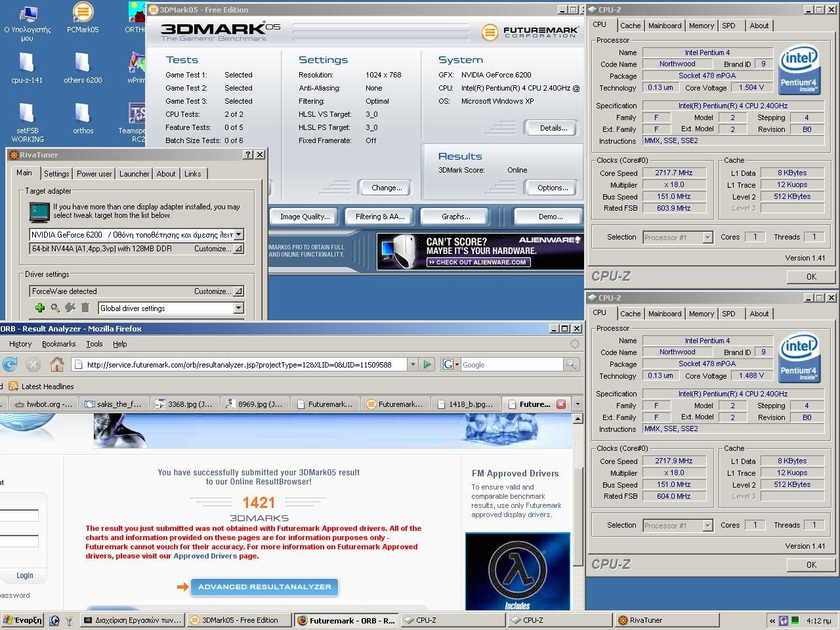Click the quick launch browser icon next to Start
This screenshot has height=630, width=840.
[x=54, y=620]
